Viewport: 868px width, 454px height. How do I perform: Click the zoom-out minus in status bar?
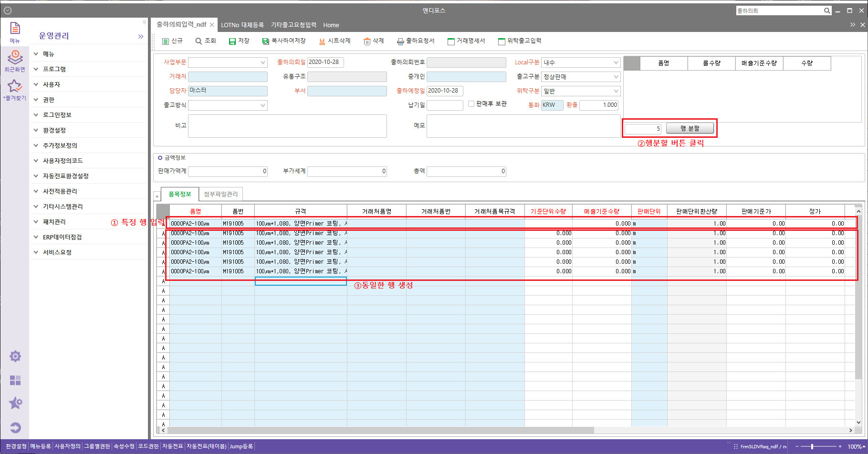click(797, 446)
